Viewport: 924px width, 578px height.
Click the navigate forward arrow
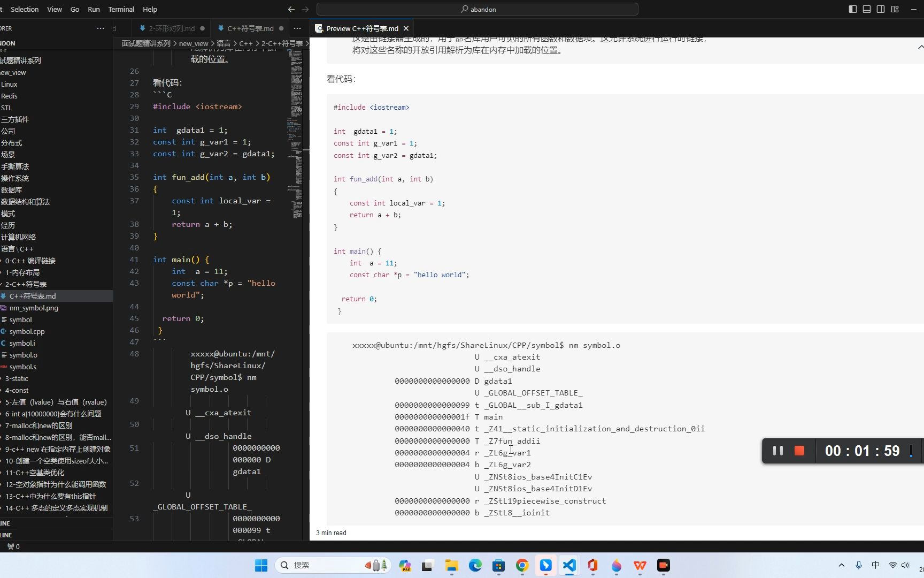point(305,9)
